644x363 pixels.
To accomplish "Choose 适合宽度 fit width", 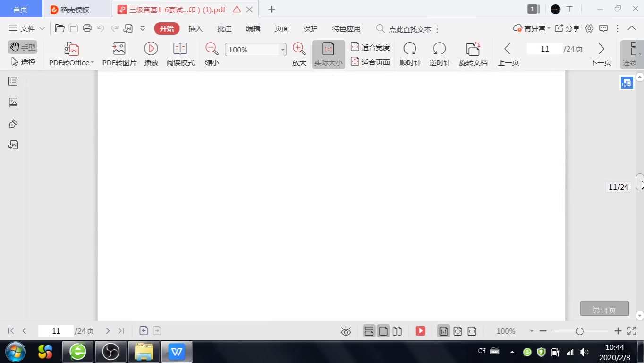I will coord(371,47).
